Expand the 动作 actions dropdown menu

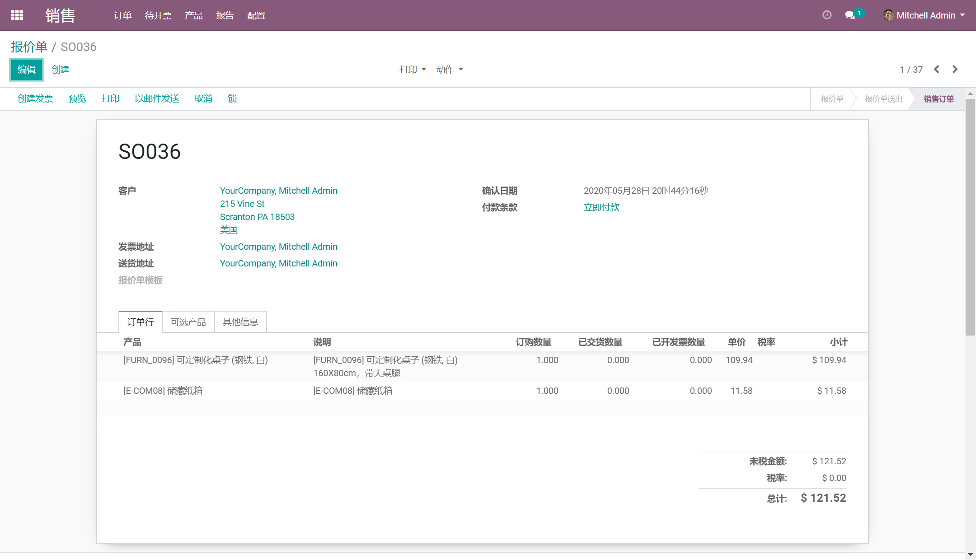click(x=449, y=69)
